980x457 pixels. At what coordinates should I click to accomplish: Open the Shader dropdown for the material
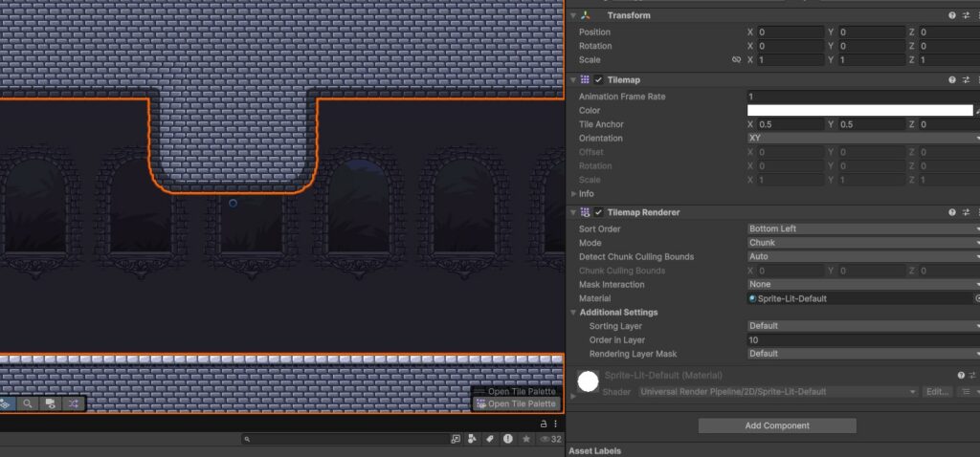[x=779, y=391]
